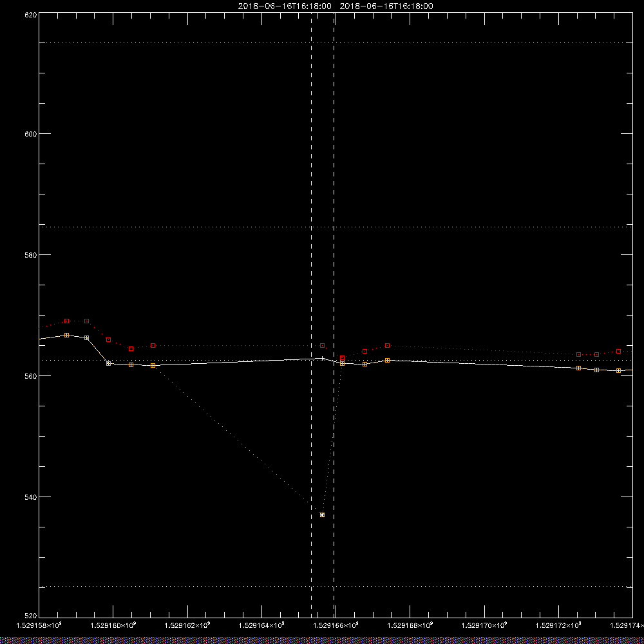Click the outlier orange data point near 537
Screen dimensions: 644x644
tap(322, 515)
